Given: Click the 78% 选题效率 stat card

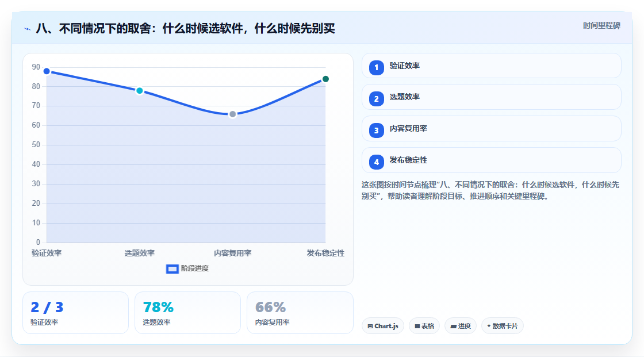Looking at the screenshot, I should (187, 313).
